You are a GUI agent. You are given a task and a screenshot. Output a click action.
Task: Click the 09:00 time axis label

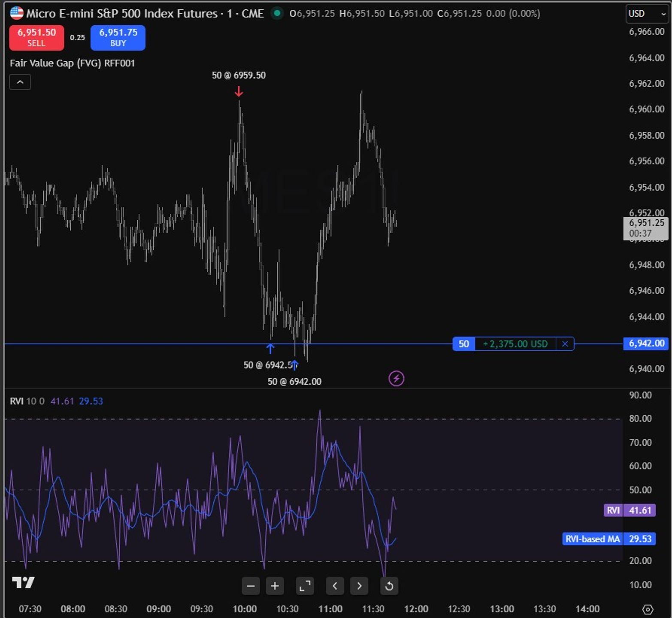[x=159, y=609]
